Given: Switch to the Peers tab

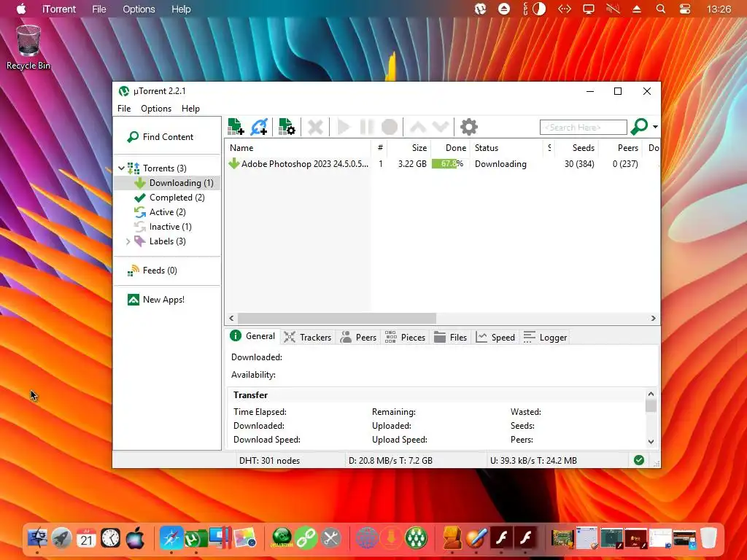Looking at the screenshot, I should click(358, 337).
